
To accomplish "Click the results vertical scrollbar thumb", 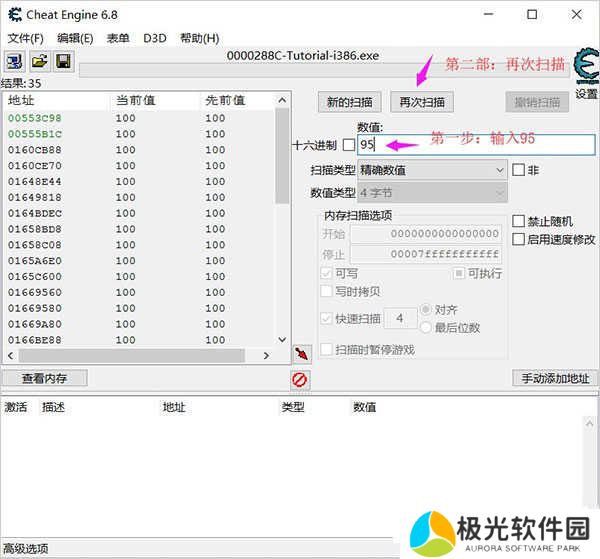I will coord(282,156).
